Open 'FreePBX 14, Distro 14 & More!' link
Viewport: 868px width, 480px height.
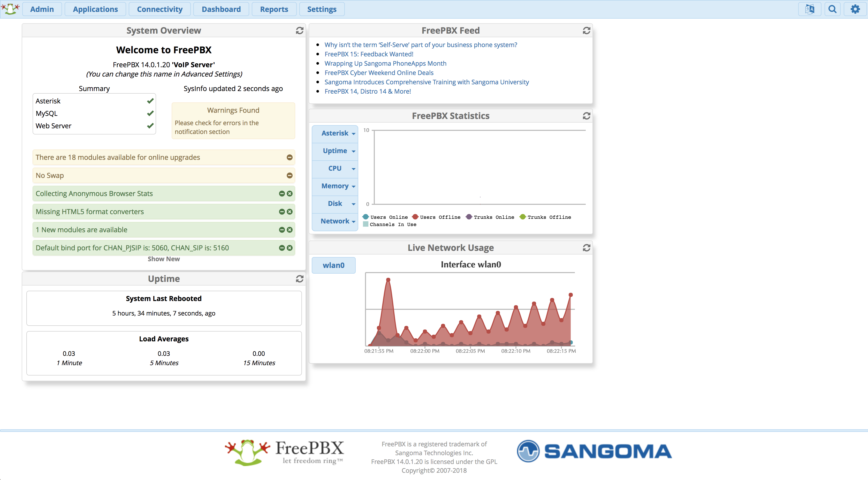[x=368, y=91]
